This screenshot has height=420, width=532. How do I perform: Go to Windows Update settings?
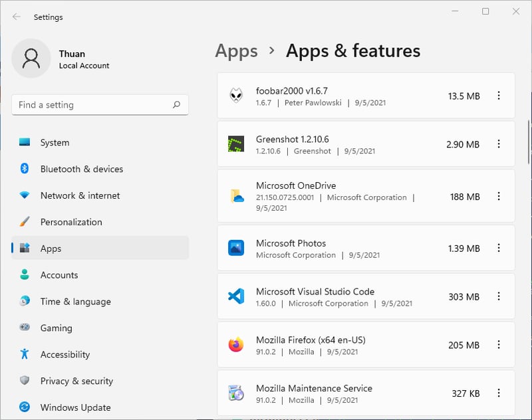pos(75,407)
